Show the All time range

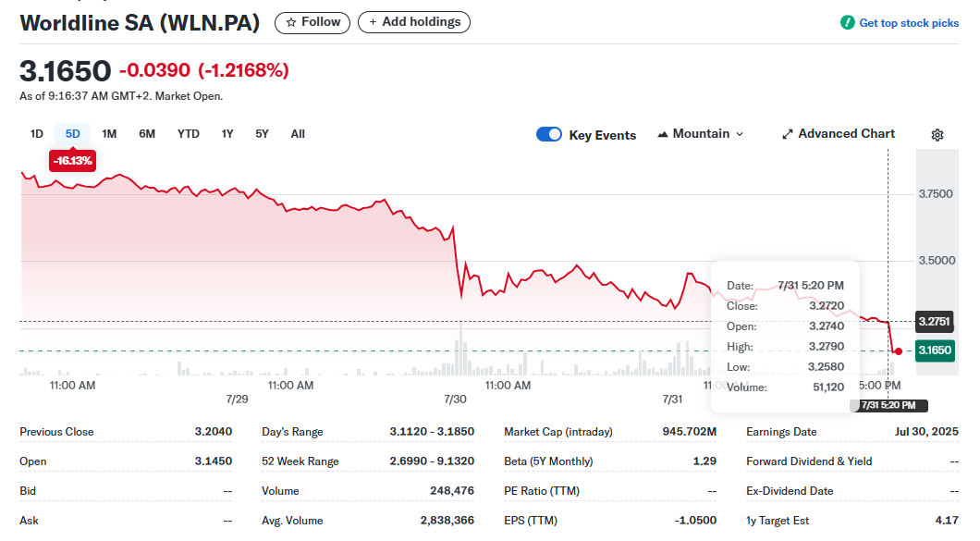(298, 134)
